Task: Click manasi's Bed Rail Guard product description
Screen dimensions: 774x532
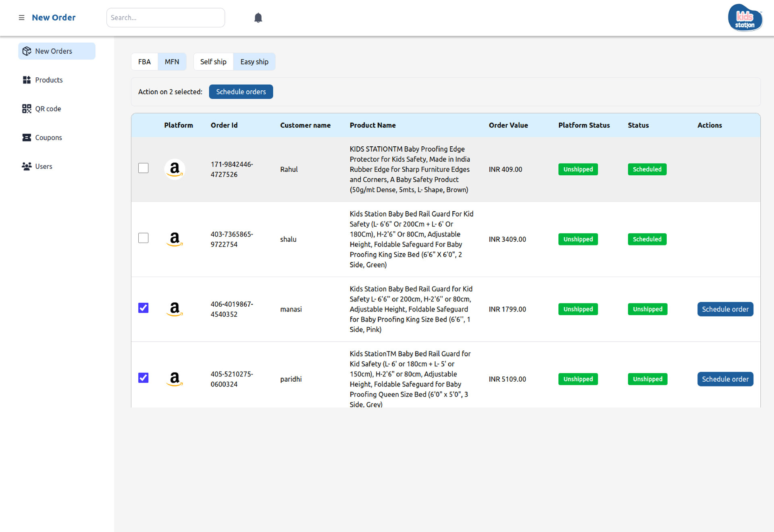Action: 411,309
